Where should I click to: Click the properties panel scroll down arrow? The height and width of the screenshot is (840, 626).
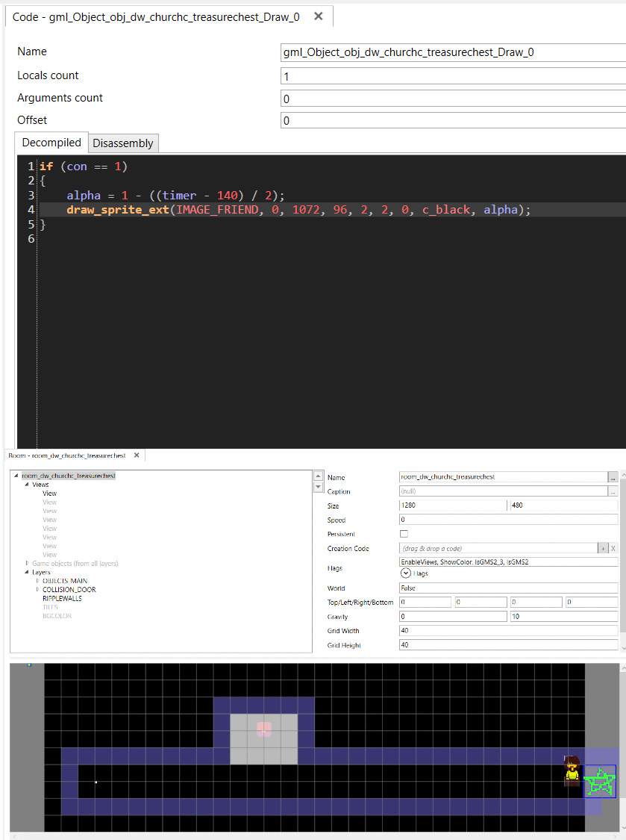(x=623, y=647)
